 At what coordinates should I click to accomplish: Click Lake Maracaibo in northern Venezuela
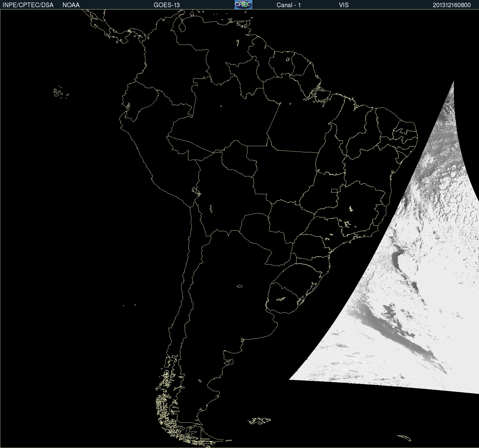tap(182, 26)
